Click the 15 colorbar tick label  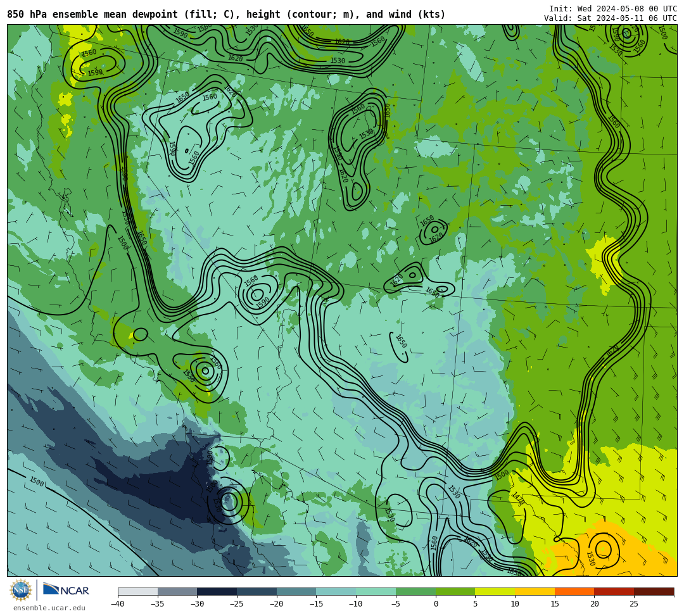554,604
